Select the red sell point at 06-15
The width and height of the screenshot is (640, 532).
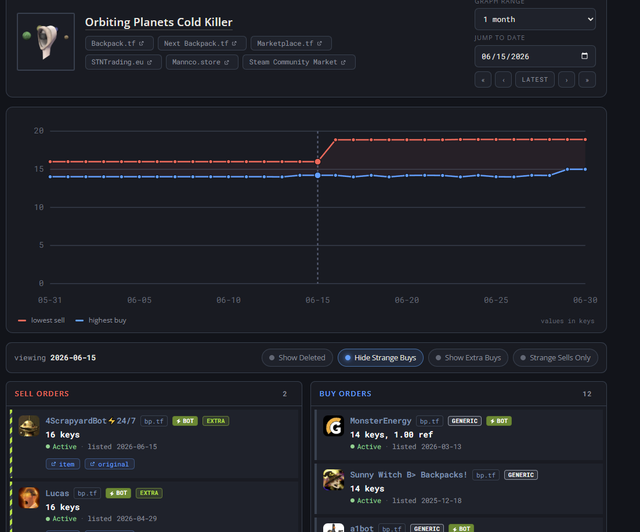(x=318, y=162)
